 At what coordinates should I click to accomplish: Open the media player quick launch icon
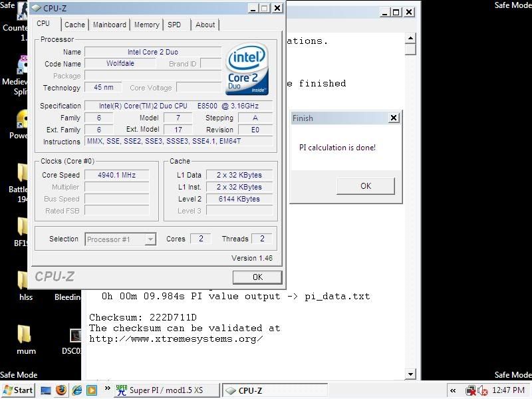[92, 390]
